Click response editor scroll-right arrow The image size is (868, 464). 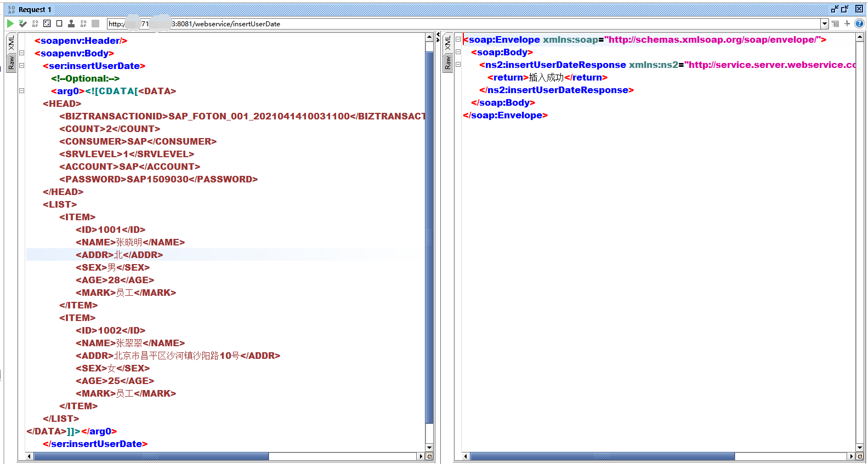pos(852,456)
